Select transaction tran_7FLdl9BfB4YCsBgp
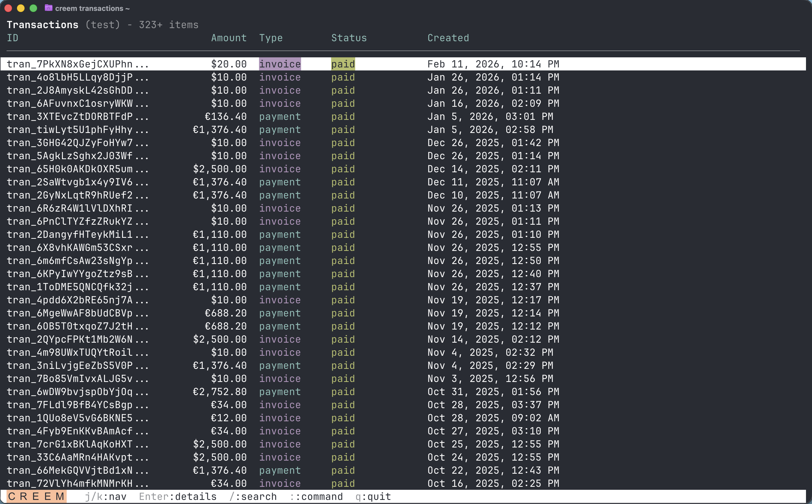812x504 pixels. [403, 405]
